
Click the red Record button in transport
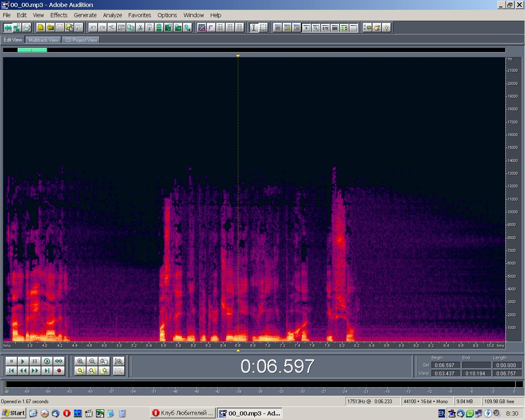tap(59, 371)
